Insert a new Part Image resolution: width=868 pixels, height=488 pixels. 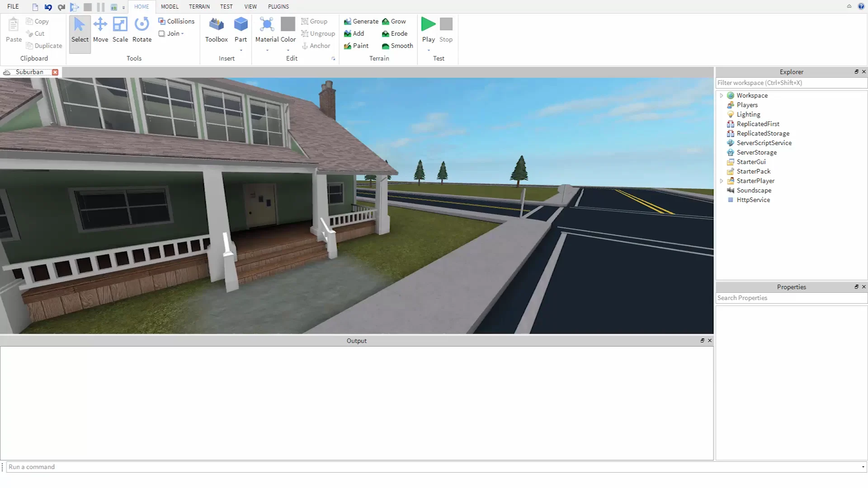click(241, 30)
